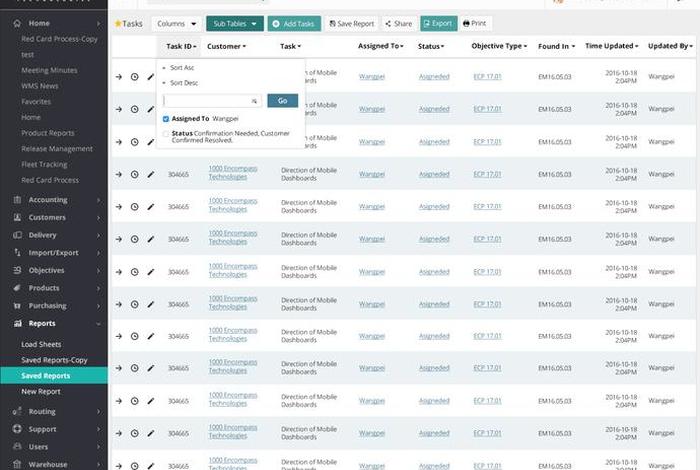Viewport: 700px width, 470px height.
Task: Uncheck the Assigned To Wangpei filter checkbox
Action: click(166, 118)
